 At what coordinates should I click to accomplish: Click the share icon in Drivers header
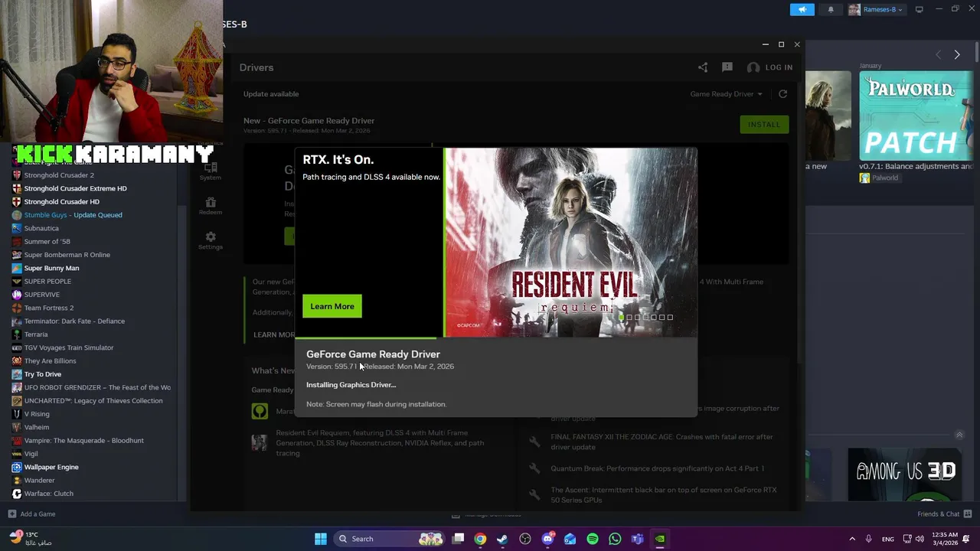(x=703, y=67)
